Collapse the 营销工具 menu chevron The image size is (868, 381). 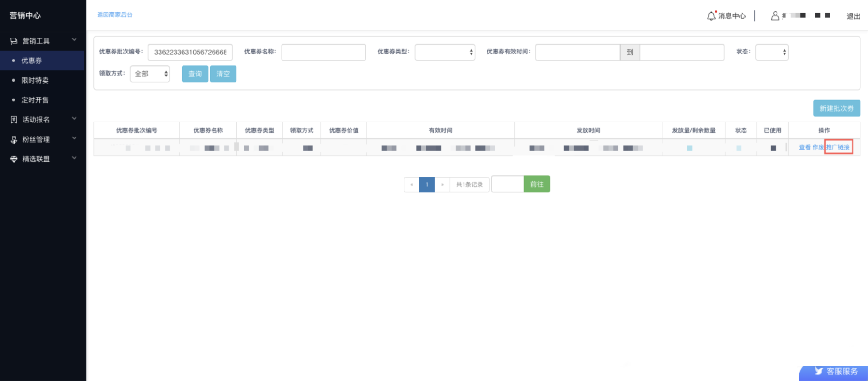[x=74, y=40]
